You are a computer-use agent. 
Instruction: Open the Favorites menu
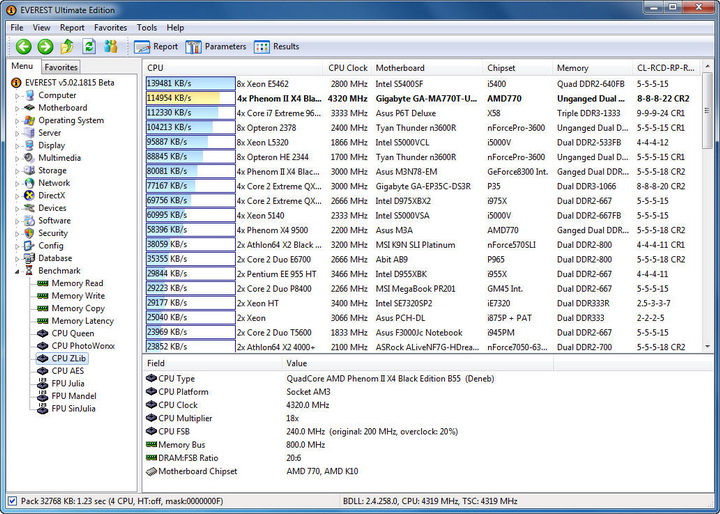111,28
